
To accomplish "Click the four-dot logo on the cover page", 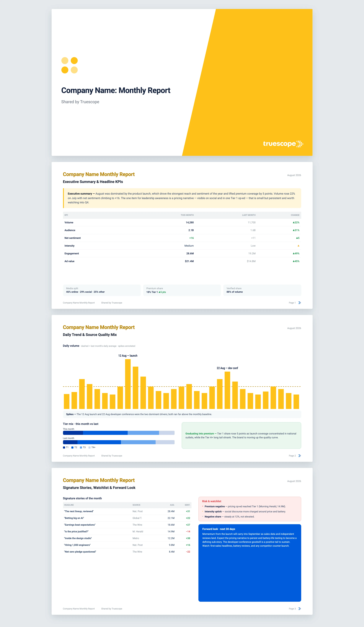I will pyautogui.click(x=69, y=65).
